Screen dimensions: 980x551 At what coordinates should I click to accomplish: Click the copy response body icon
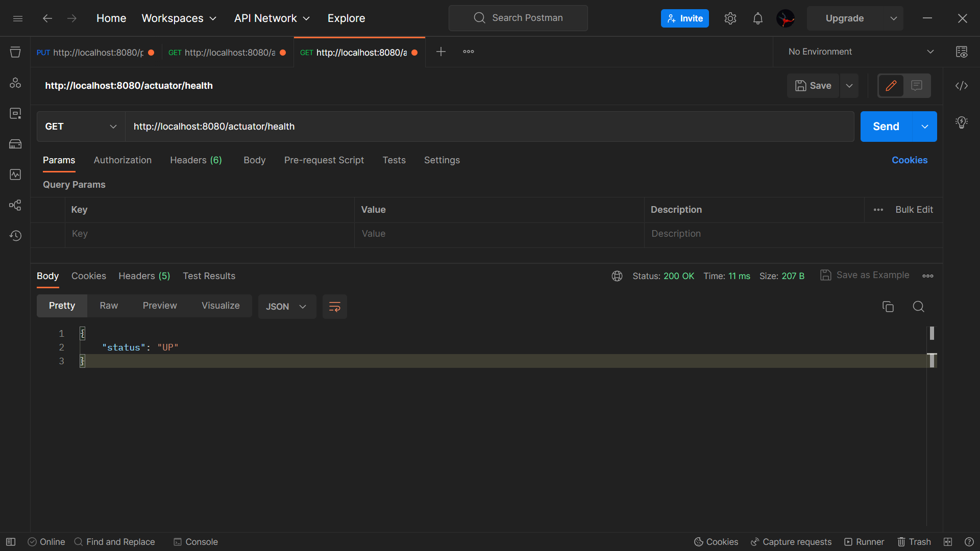click(888, 307)
